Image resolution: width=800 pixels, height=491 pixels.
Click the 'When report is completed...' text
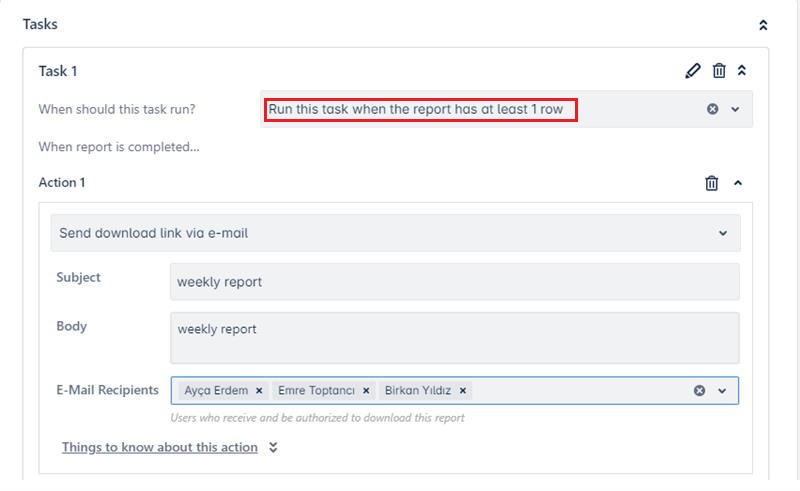(x=119, y=147)
